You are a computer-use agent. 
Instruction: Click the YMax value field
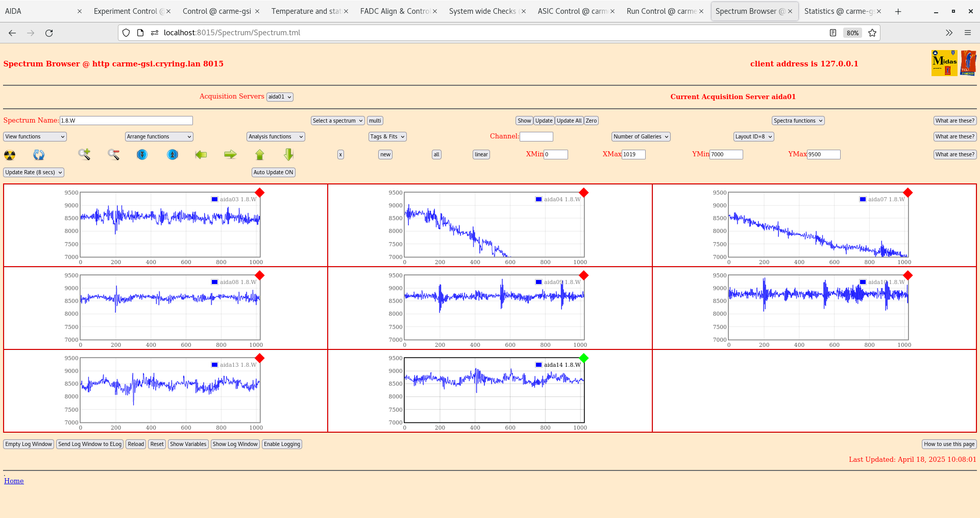click(823, 154)
